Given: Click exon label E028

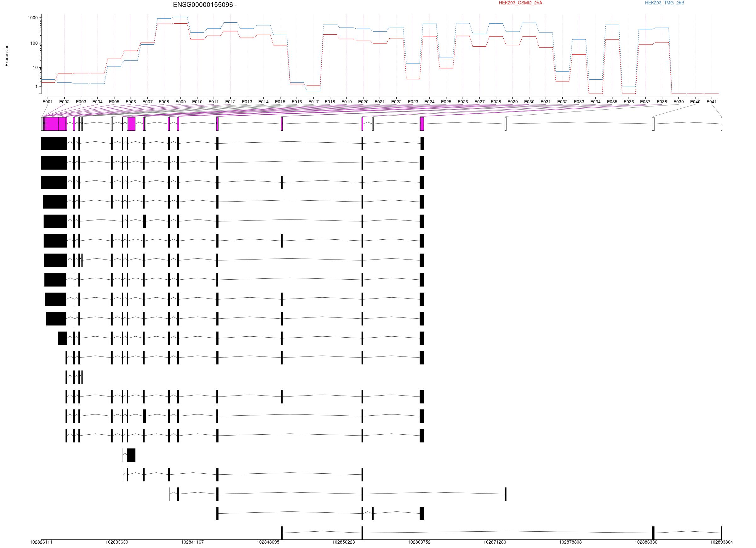Looking at the screenshot, I should (496, 102).
